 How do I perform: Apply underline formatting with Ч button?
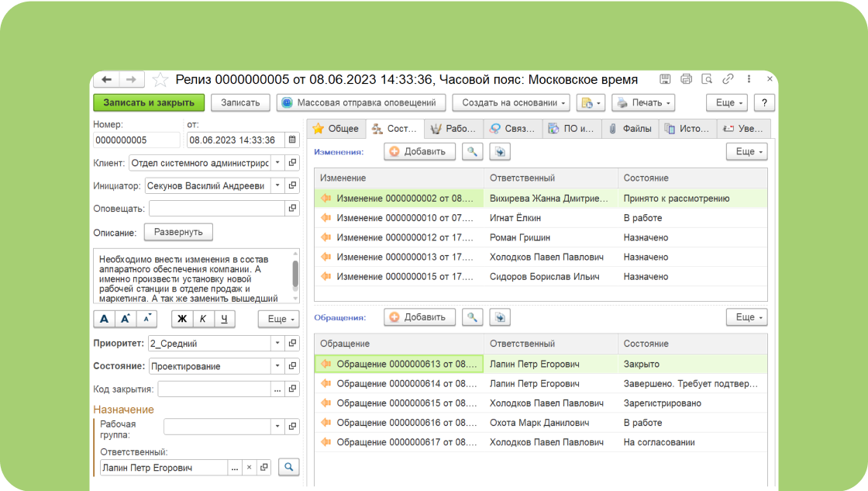point(224,319)
